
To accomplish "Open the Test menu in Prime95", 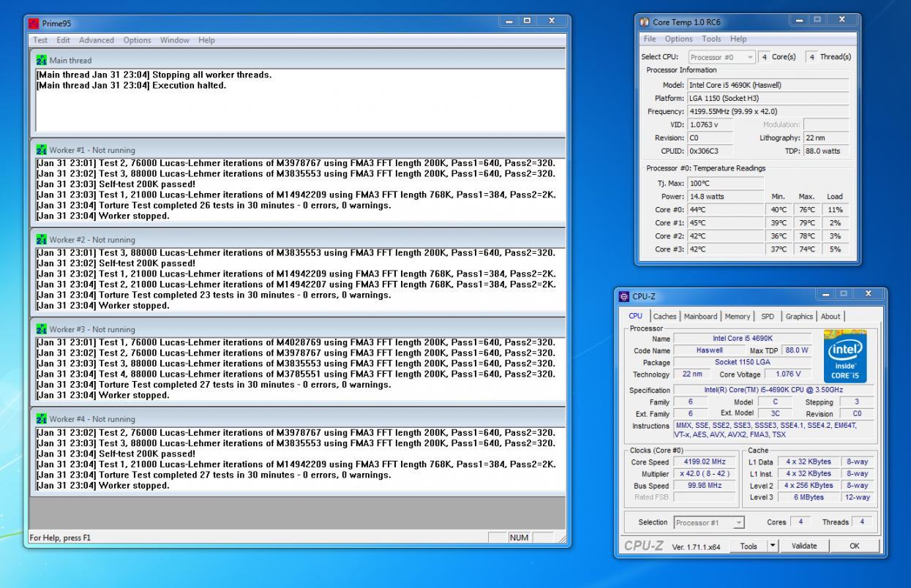I will tap(40, 40).
